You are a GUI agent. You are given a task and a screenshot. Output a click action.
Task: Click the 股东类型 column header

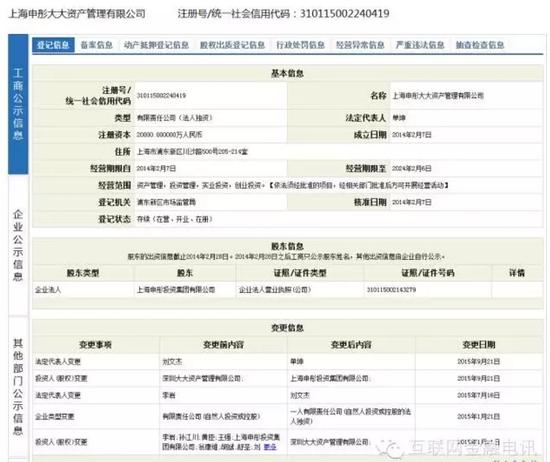click(83, 273)
